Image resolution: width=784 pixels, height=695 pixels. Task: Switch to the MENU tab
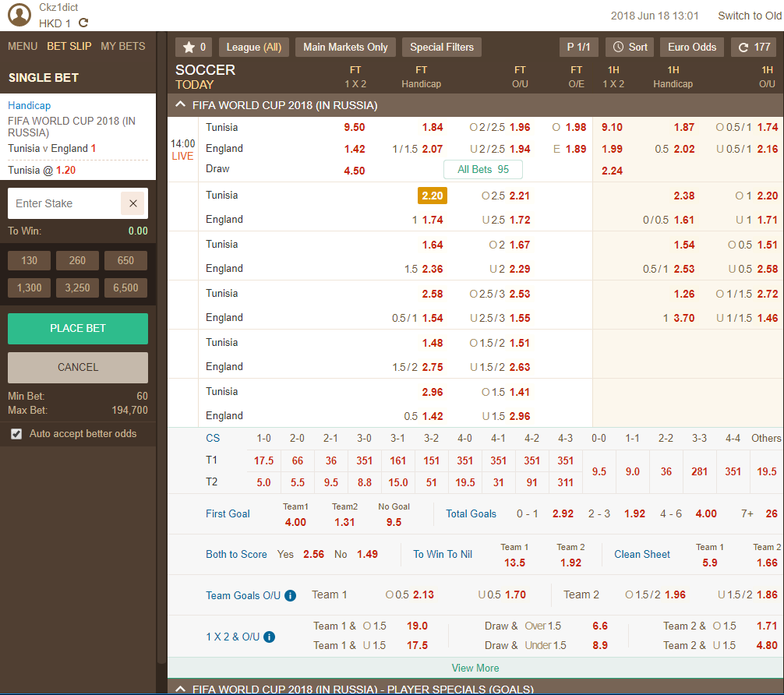click(23, 46)
